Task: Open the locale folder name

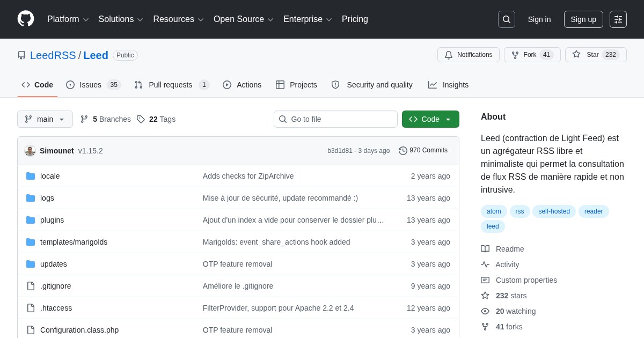Action: click(x=50, y=176)
